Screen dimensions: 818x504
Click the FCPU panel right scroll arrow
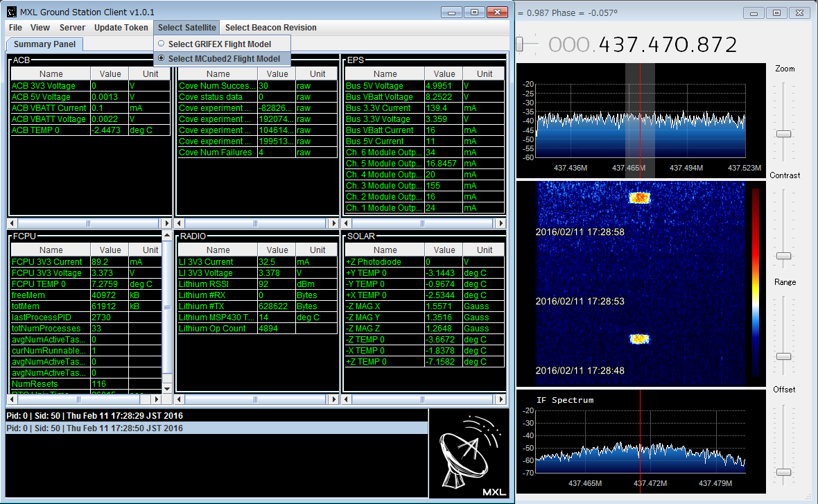point(156,399)
